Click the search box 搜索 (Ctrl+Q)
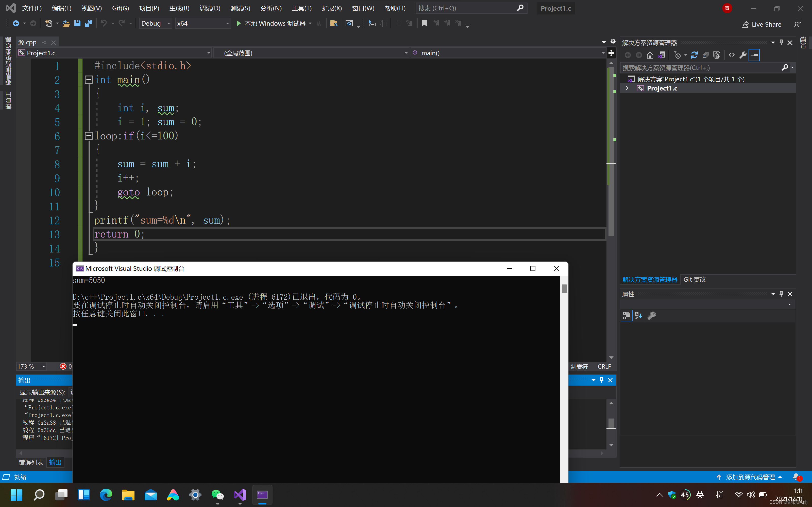 pyautogui.click(x=466, y=8)
